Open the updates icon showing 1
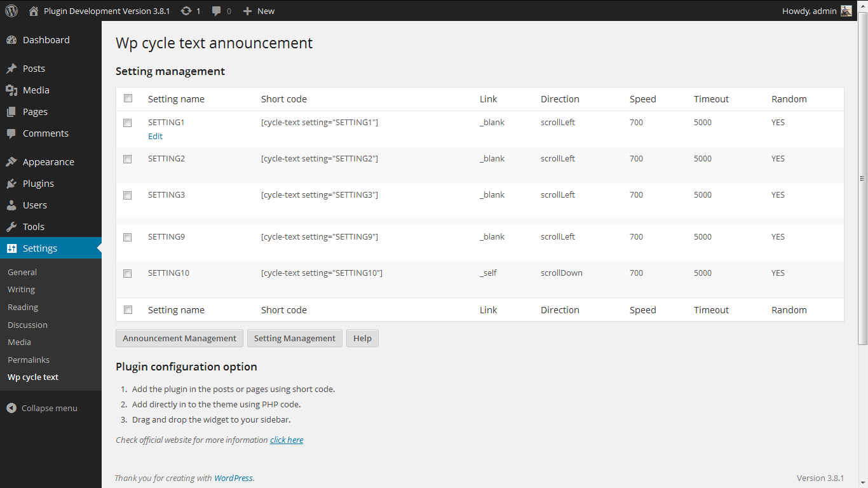This screenshot has width=868, height=488. [186, 11]
